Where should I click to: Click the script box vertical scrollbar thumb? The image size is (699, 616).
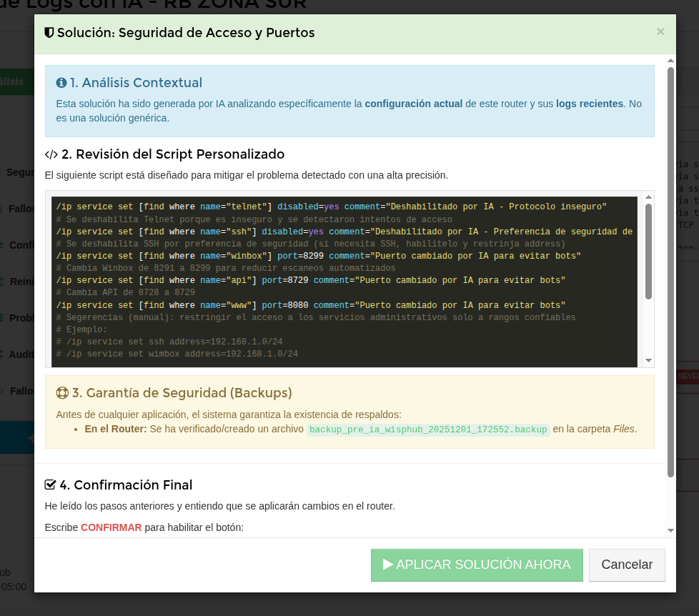point(648,250)
